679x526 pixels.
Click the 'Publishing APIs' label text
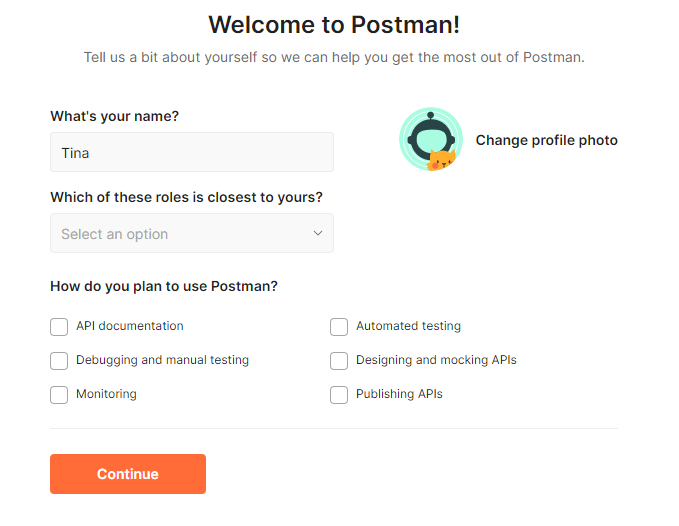click(x=399, y=394)
